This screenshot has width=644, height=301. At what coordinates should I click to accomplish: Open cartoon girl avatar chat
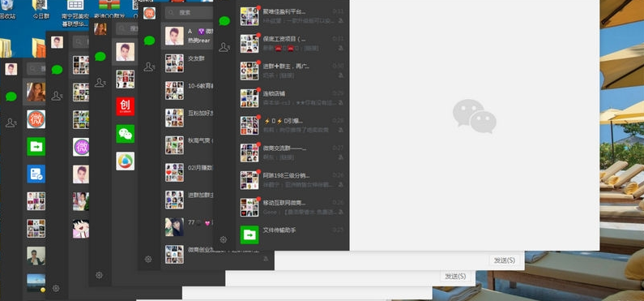pyautogui.click(x=81, y=229)
